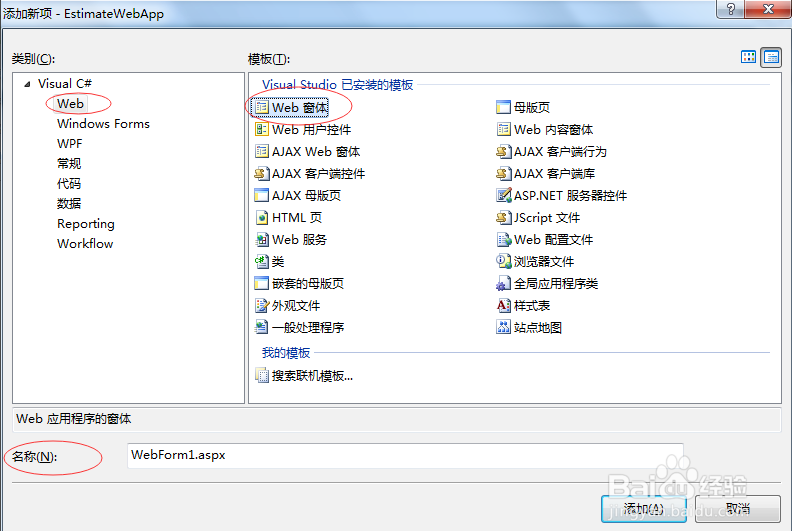792x531 pixels.
Task: Select the 常规 category
Action: pos(69,164)
